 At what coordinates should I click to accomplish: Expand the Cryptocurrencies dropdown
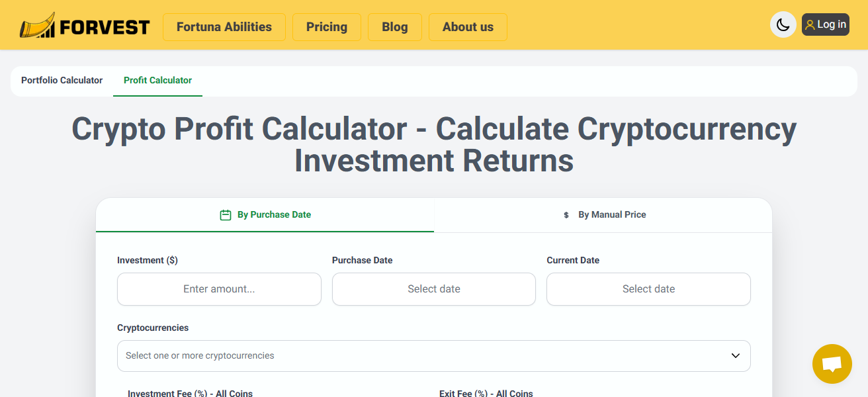[433, 355]
